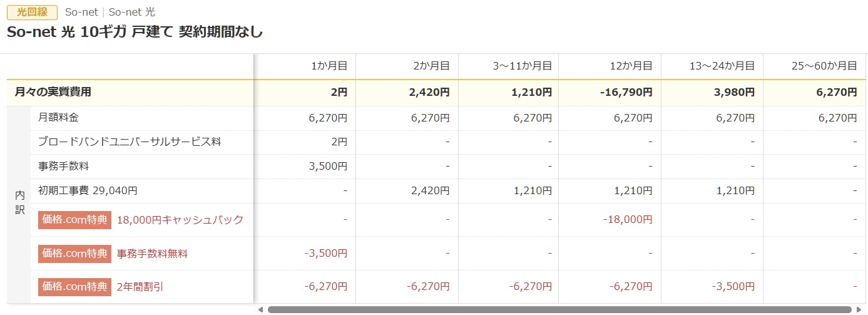Select the 1か月目 column header
The width and height of the screenshot is (868, 315).
(x=329, y=66)
